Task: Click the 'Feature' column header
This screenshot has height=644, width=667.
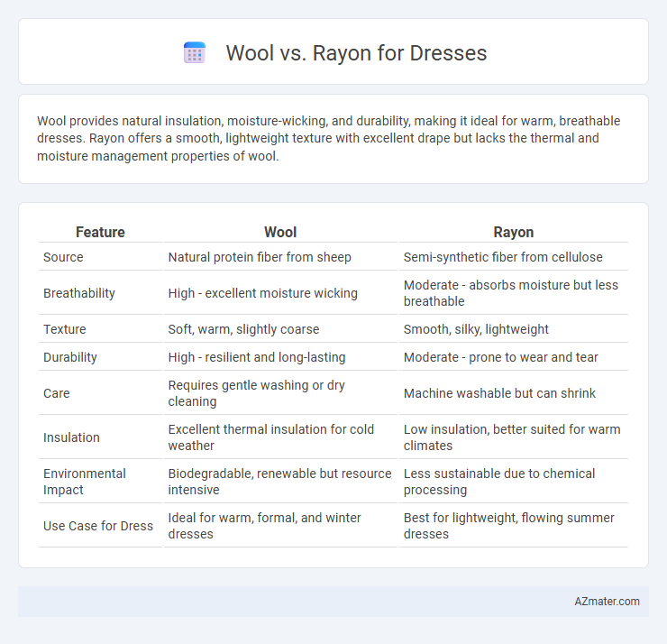Action: pos(100,232)
